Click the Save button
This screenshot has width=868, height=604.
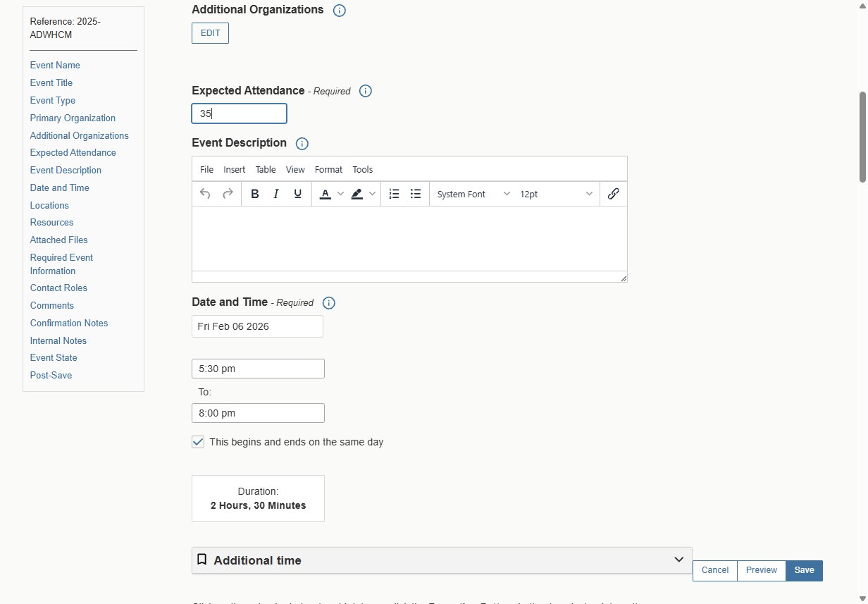[804, 570]
